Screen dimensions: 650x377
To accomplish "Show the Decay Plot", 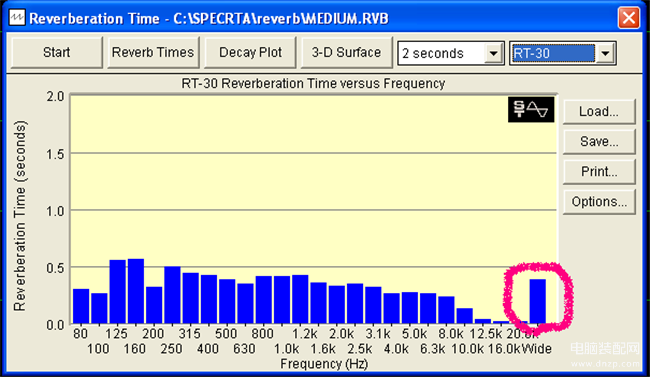I will coord(250,53).
